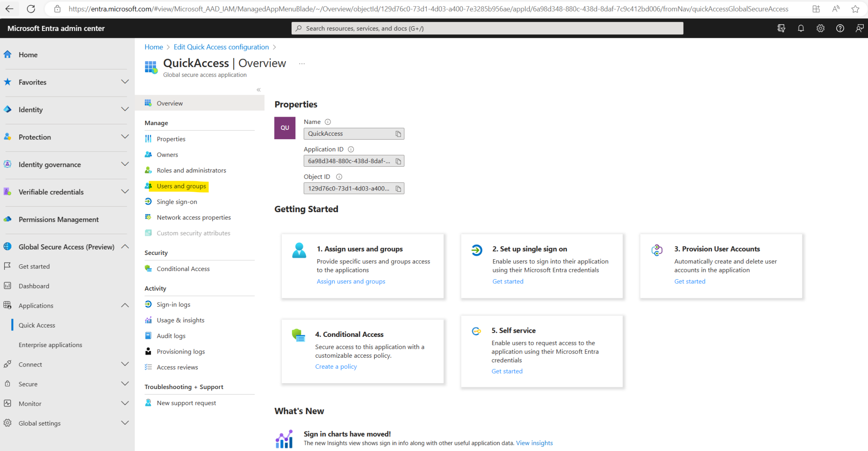
Task: Open the Help question mark icon
Action: pyautogui.click(x=840, y=28)
